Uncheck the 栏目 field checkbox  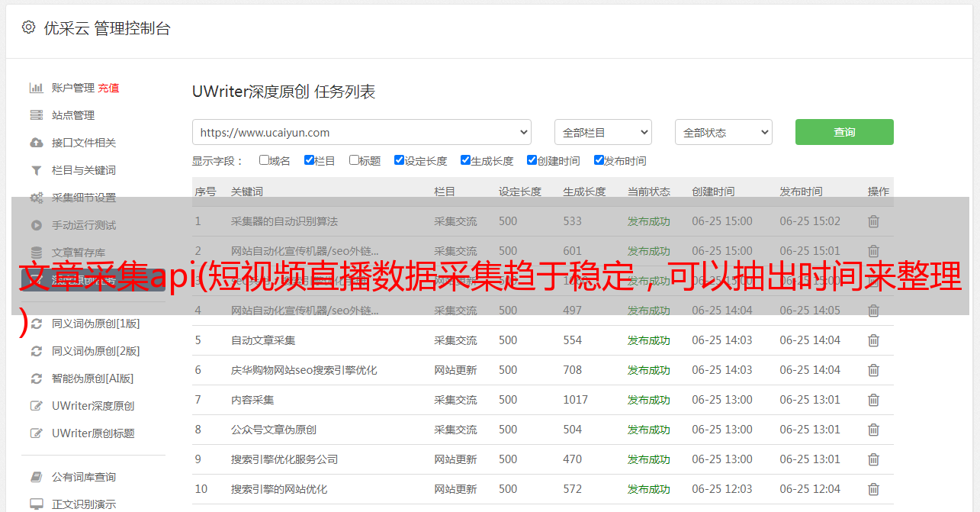pyautogui.click(x=309, y=160)
